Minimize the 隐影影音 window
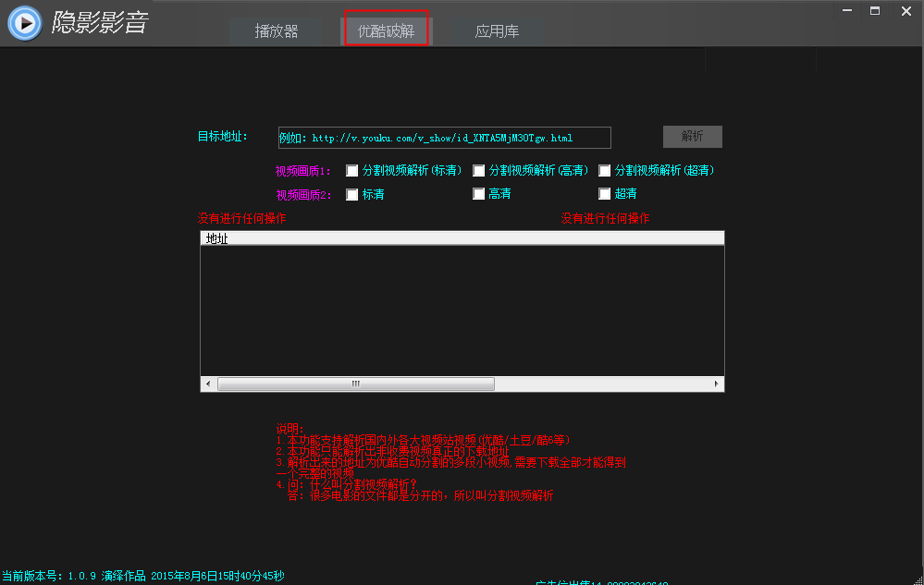924x585 pixels. tap(847, 10)
